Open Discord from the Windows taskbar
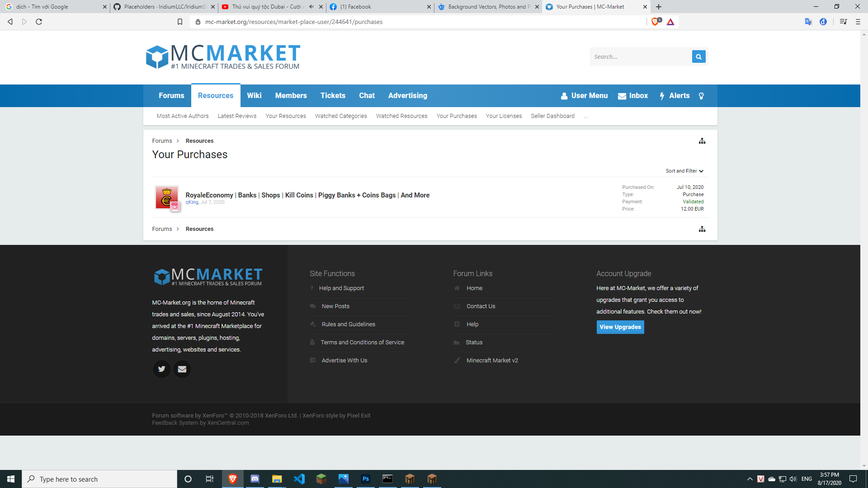Viewport: 868px width, 488px height. pyautogui.click(x=255, y=479)
